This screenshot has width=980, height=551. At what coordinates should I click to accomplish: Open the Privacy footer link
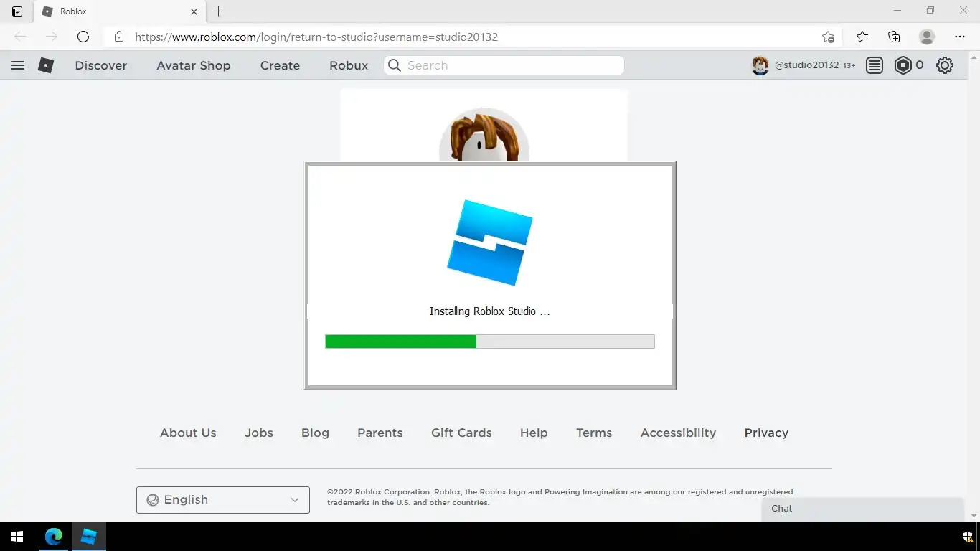click(766, 433)
